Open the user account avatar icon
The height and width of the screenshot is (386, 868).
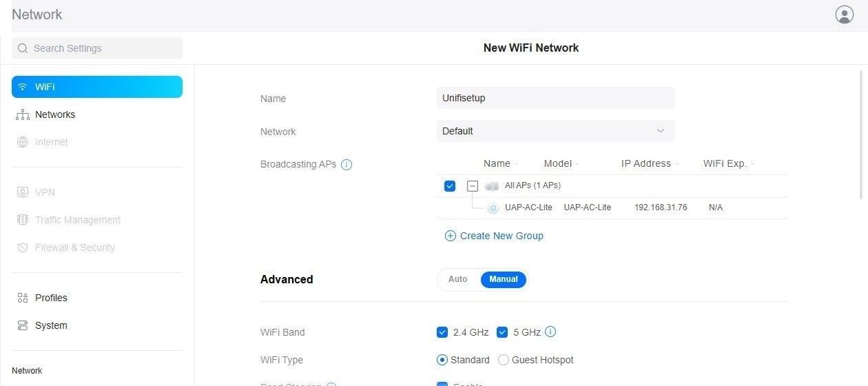point(844,14)
